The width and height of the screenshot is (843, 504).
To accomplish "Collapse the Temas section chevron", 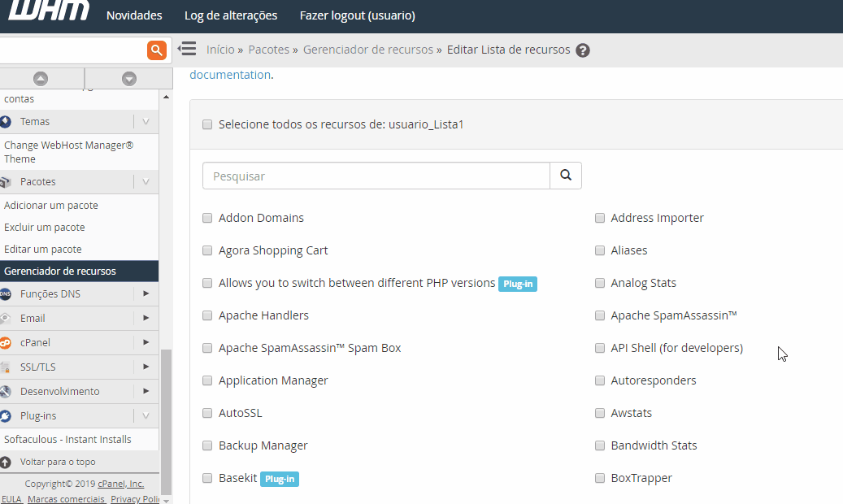I will pyautogui.click(x=146, y=122).
